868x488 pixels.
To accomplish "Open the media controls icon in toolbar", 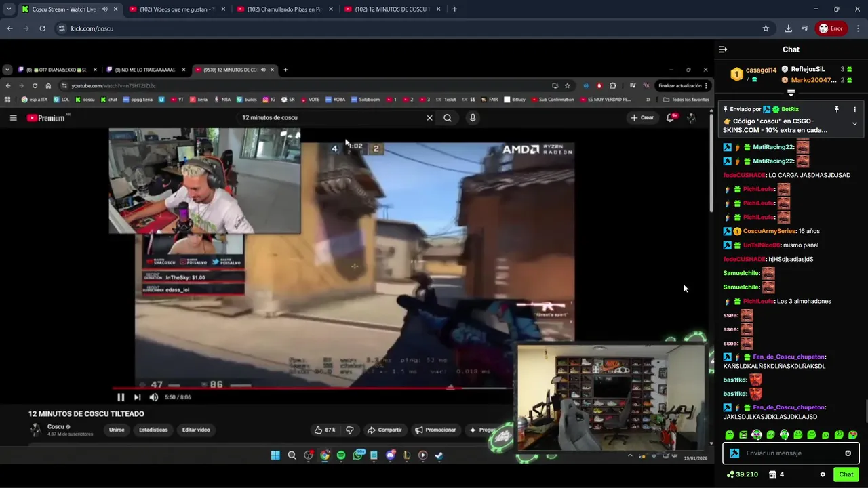I will (x=804, y=28).
